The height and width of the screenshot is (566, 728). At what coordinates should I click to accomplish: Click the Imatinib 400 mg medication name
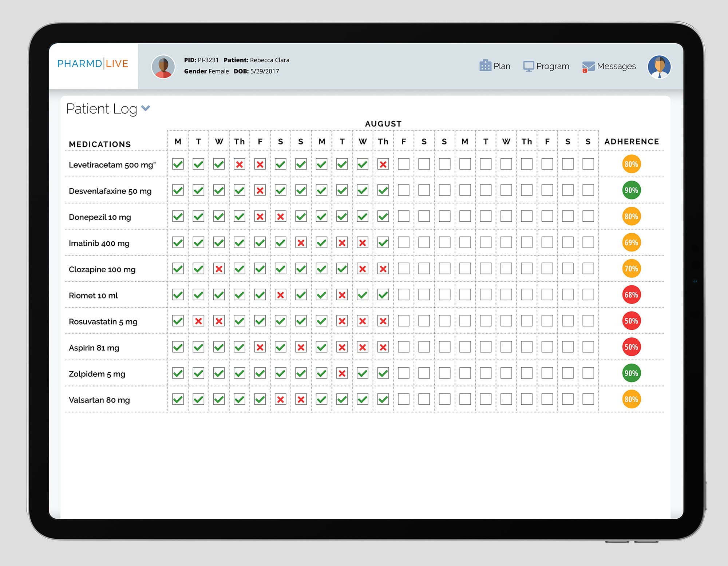(99, 243)
